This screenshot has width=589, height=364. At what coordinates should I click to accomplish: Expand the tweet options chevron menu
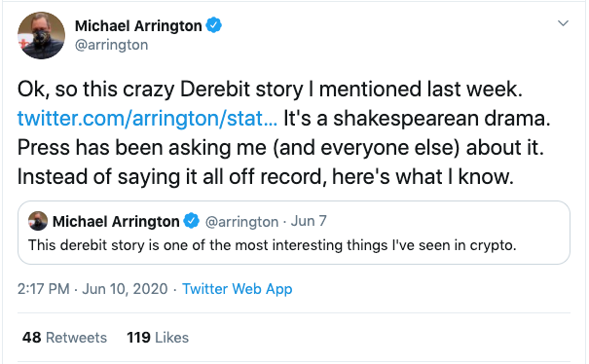coord(563,23)
